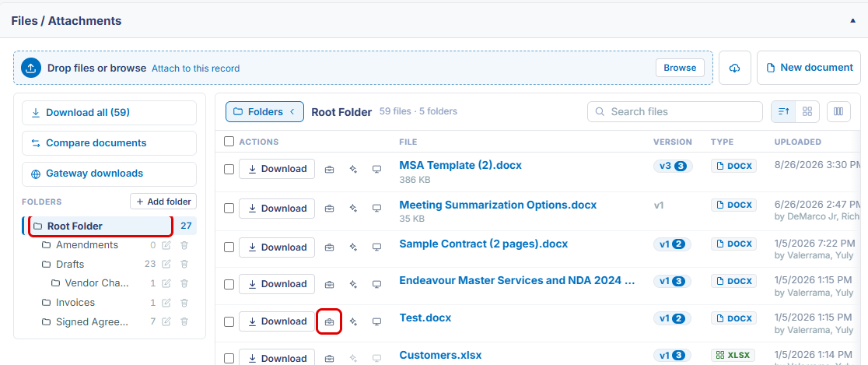Edit the Drafts folder name icon
868x365 pixels.
(x=166, y=264)
